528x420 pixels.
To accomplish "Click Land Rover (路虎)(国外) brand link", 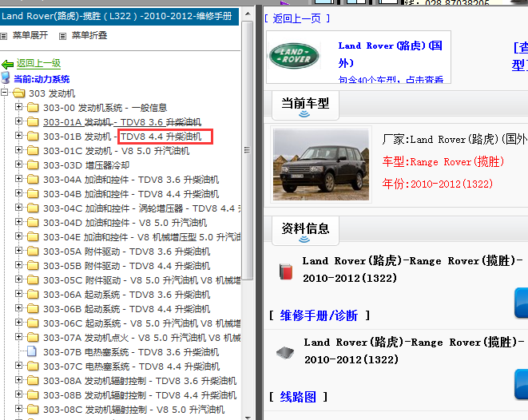I will coord(391,54).
